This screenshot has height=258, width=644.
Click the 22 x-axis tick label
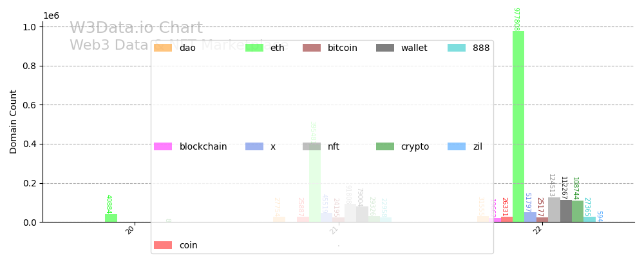pyautogui.click(x=538, y=230)
